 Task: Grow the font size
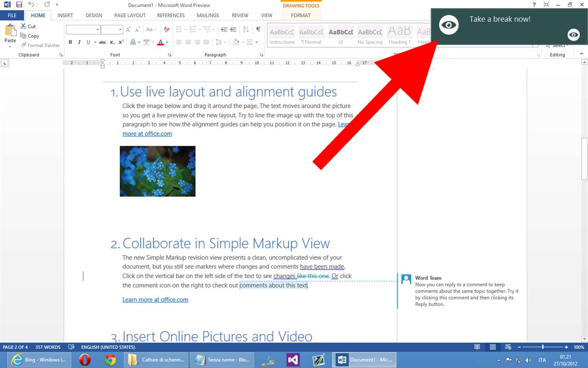pos(128,30)
